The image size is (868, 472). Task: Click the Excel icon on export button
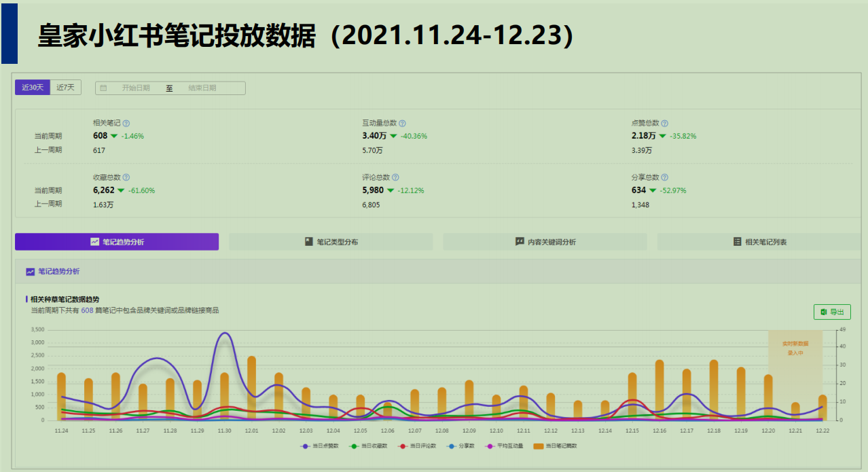point(823,312)
